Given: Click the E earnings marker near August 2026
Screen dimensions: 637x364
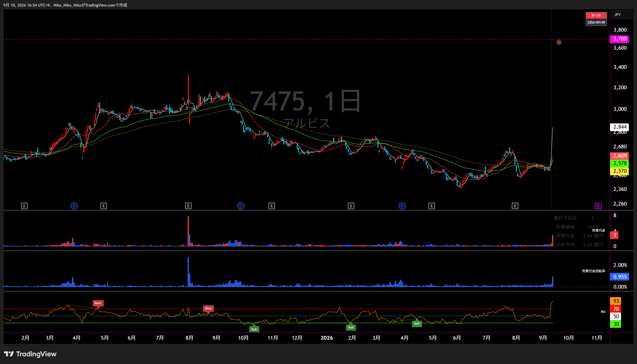Looking at the screenshot, I should 515,206.
